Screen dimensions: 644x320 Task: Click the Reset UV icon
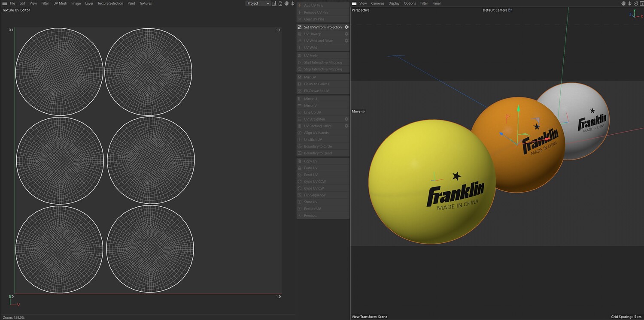[300, 175]
